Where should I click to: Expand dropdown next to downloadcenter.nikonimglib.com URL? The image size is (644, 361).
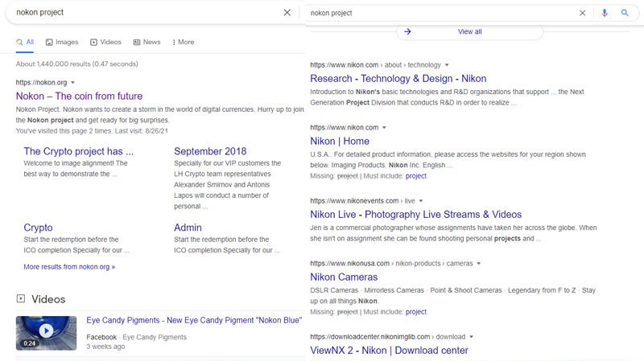pyautogui.click(x=471, y=337)
